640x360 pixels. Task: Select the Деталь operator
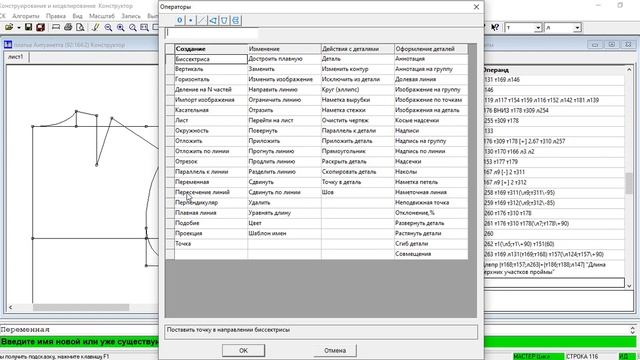(358, 59)
